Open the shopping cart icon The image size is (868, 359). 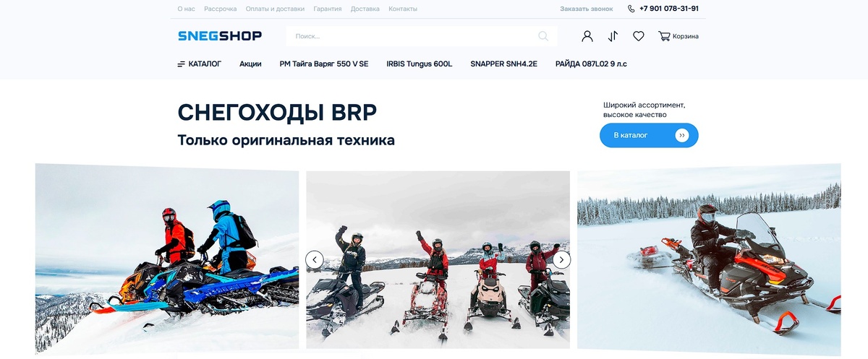[x=664, y=36]
